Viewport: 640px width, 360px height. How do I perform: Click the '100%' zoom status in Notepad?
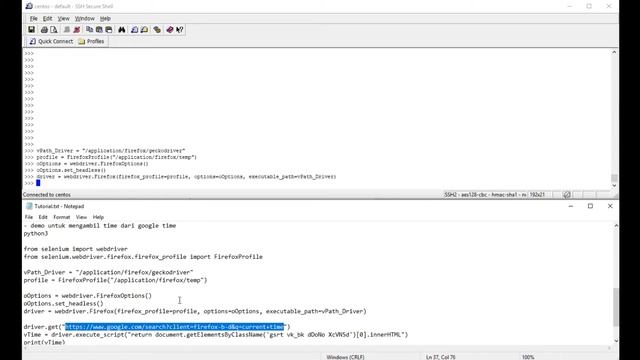pyautogui.click(x=528, y=357)
